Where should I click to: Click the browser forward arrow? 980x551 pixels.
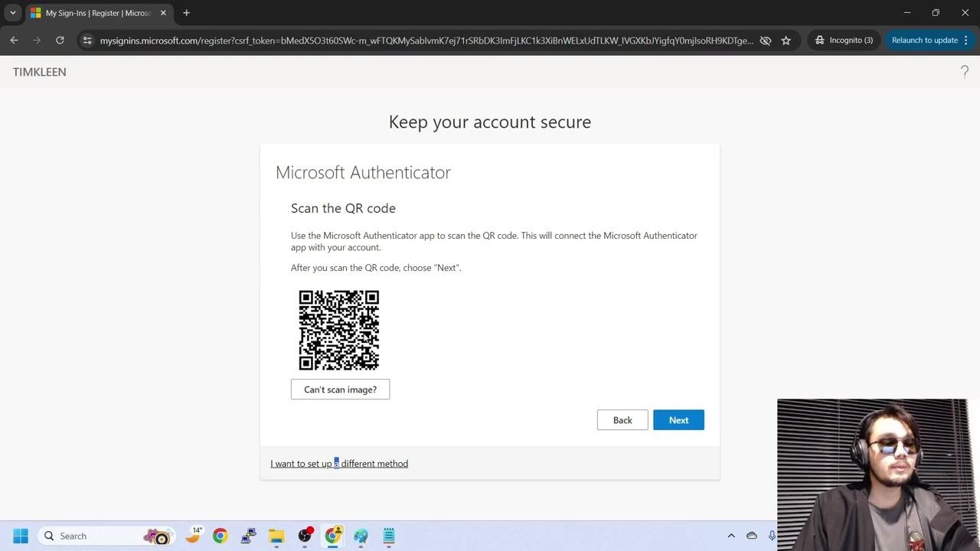37,41
